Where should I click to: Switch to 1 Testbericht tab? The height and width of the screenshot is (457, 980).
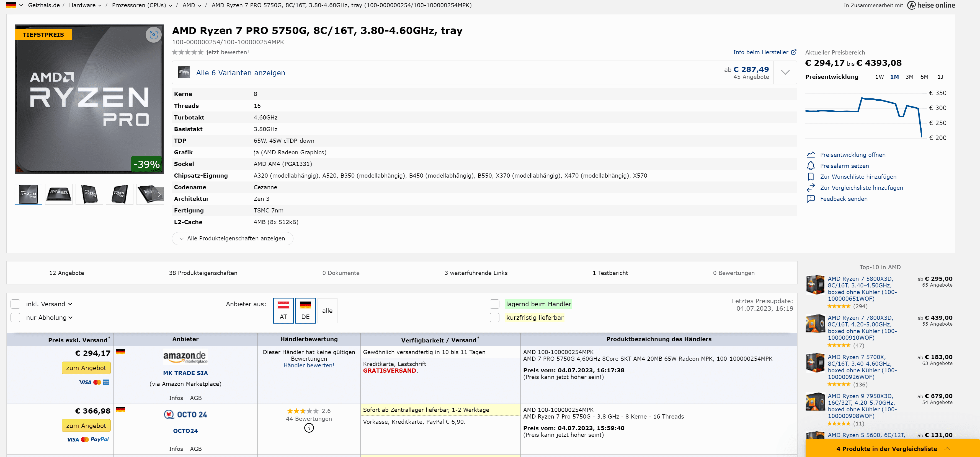pyautogui.click(x=610, y=273)
